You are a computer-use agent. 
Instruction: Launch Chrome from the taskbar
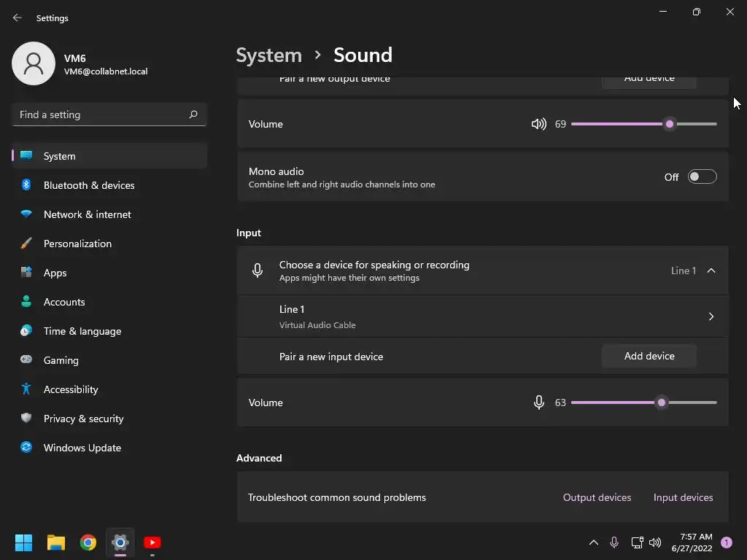[x=88, y=542]
